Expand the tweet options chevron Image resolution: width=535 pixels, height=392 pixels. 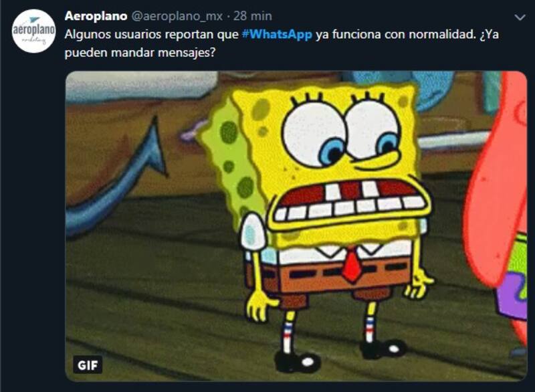pyautogui.click(x=520, y=17)
